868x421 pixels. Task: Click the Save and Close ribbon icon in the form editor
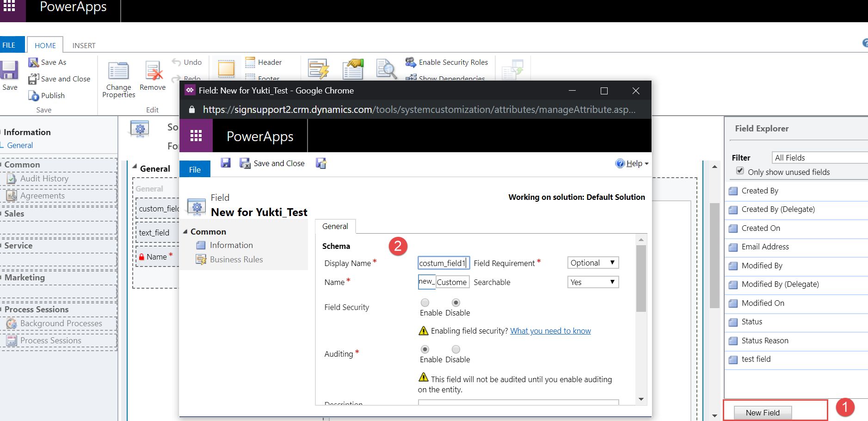tap(34, 79)
